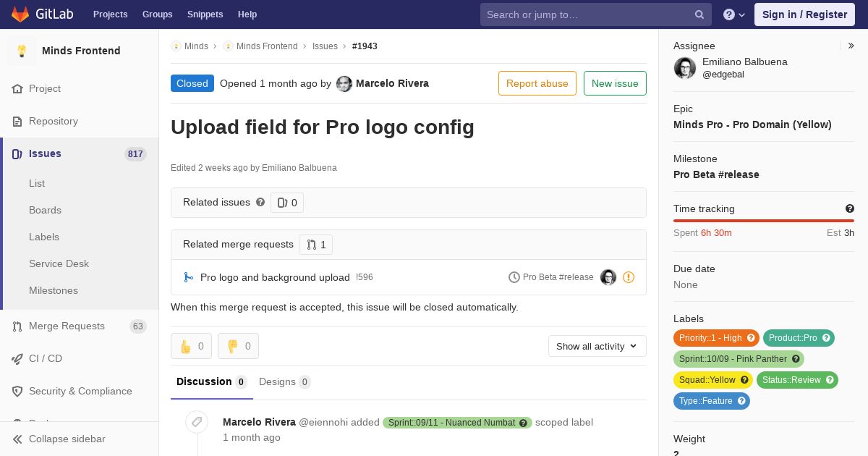Screen dimensions: 868x456
Task: Click the Related issues help icon
Action: (x=260, y=202)
